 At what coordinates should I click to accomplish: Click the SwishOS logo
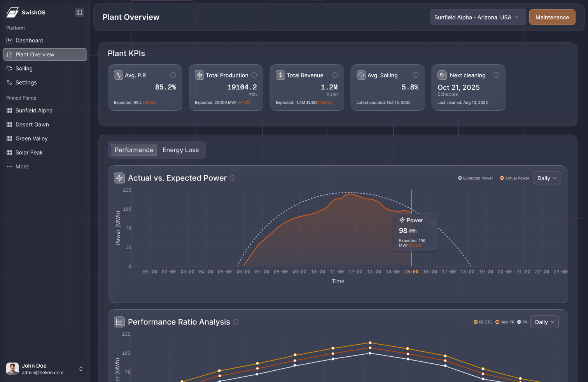pyautogui.click(x=26, y=12)
